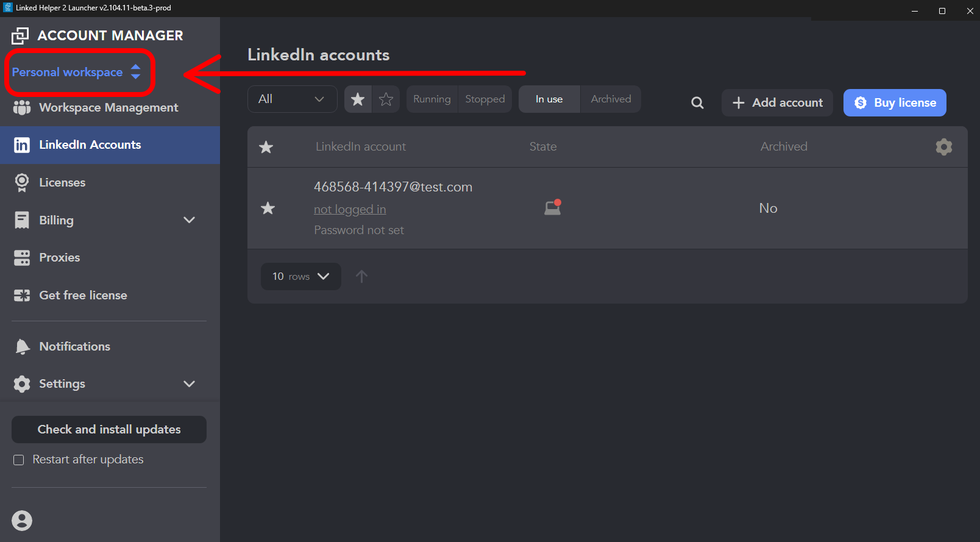Enable Restart after updates checkbox
This screenshot has height=542, width=980.
pyautogui.click(x=19, y=460)
